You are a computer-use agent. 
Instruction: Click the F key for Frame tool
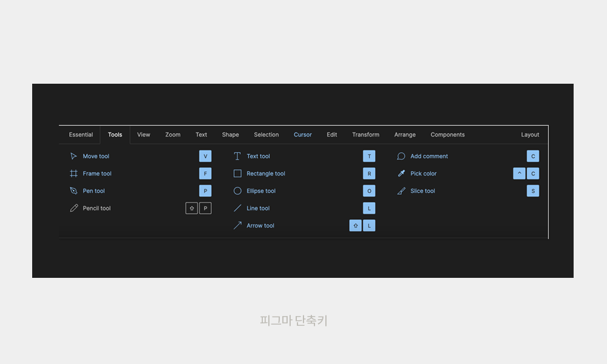[205, 174]
